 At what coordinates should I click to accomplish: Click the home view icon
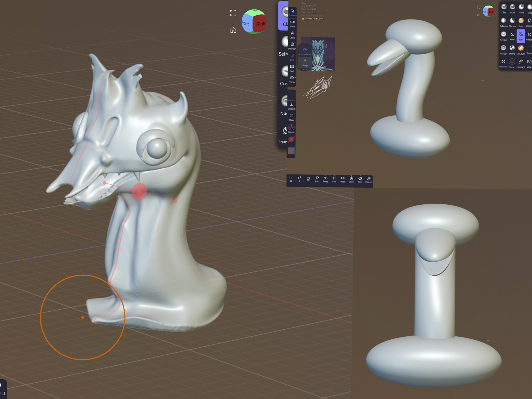tap(233, 30)
